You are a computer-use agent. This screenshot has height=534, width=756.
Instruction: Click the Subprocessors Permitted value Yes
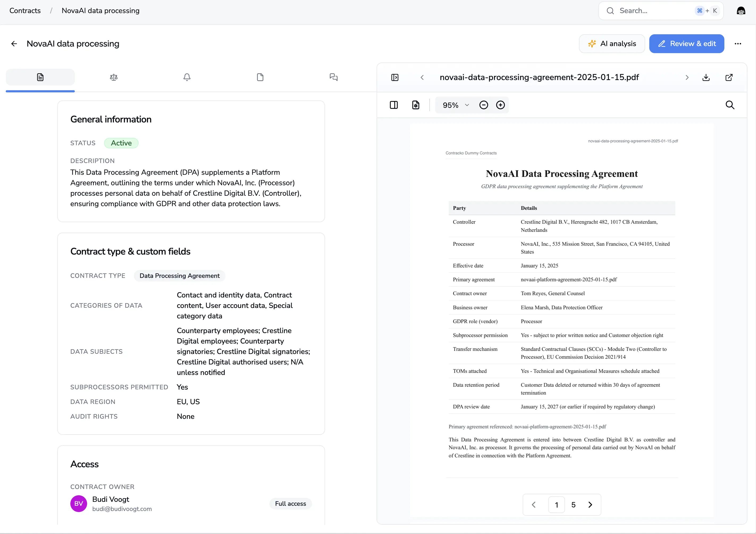(182, 387)
